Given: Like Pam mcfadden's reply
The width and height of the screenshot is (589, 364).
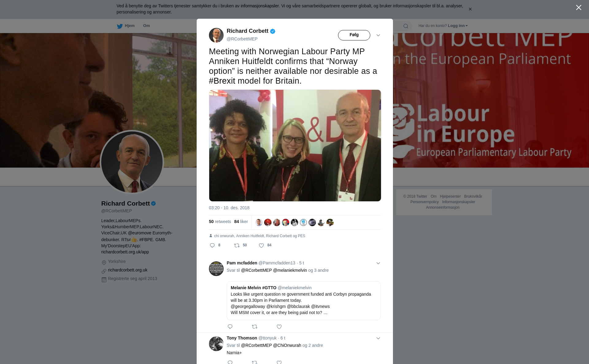Looking at the screenshot, I should [x=279, y=327].
